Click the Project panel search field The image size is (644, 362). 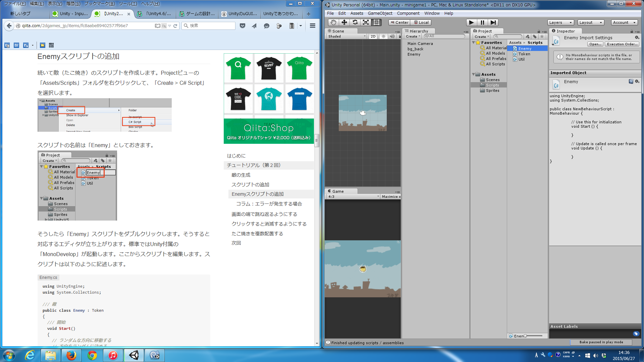pos(508,37)
